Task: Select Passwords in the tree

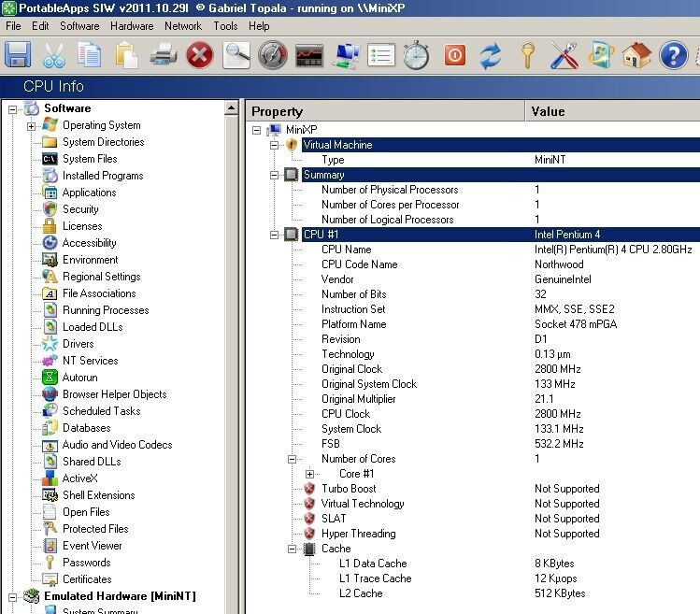Action: (x=87, y=563)
